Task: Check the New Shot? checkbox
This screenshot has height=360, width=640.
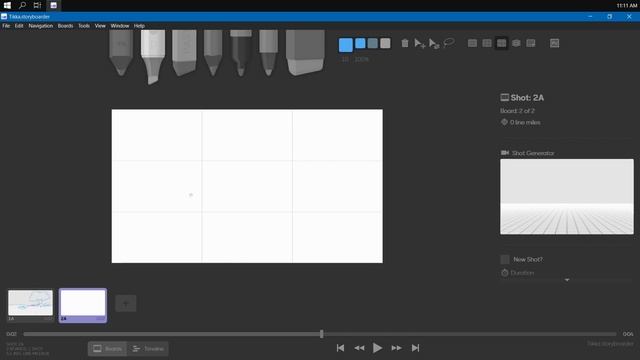Action: click(x=505, y=260)
